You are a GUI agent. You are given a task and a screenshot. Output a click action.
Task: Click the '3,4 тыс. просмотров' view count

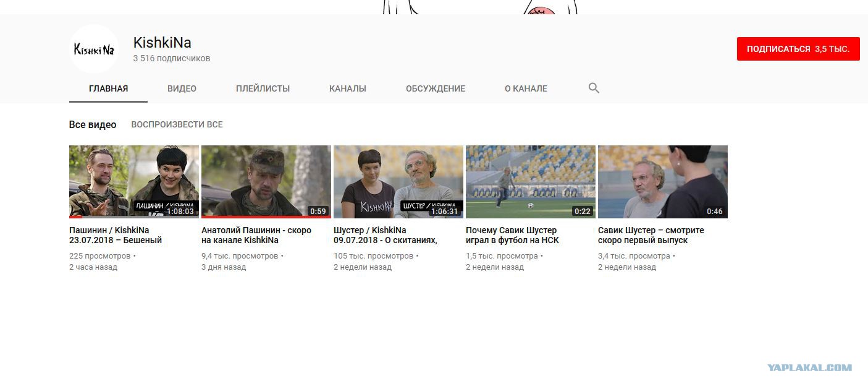(x=634, y=255)
